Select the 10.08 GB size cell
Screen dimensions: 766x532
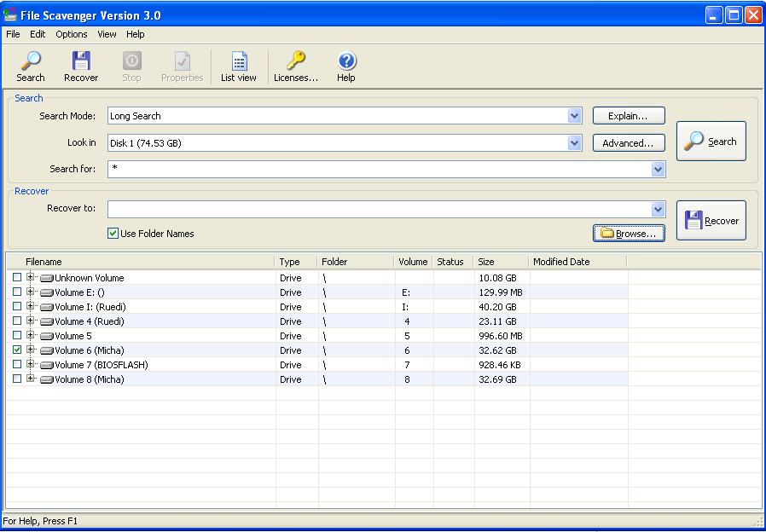click(x=502, y=278)
